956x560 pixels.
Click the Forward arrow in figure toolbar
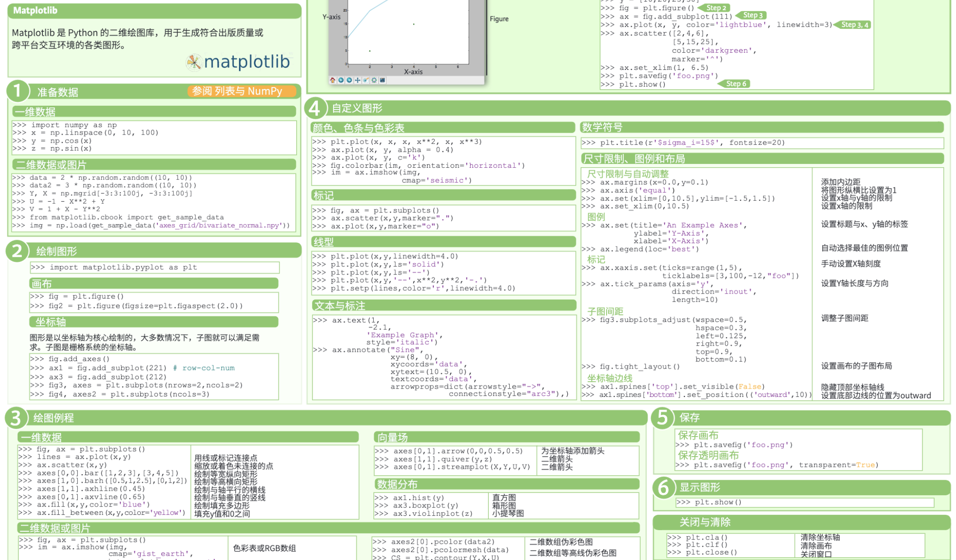click(x=349, y=80)
